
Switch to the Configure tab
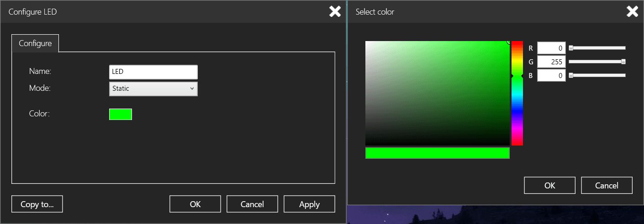point(35,43)
